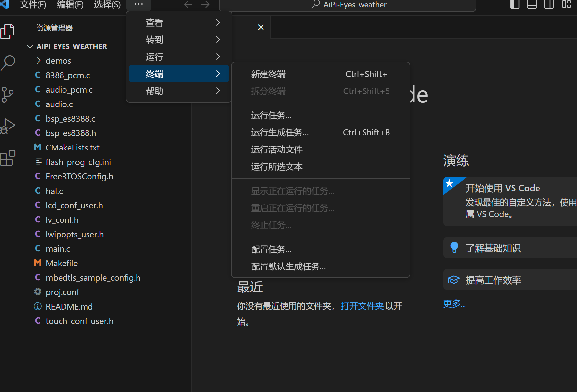The height and width of the screenshot is (392, 577).
Task: Click the orange M icon of Makefile
Action: [38, 263]
